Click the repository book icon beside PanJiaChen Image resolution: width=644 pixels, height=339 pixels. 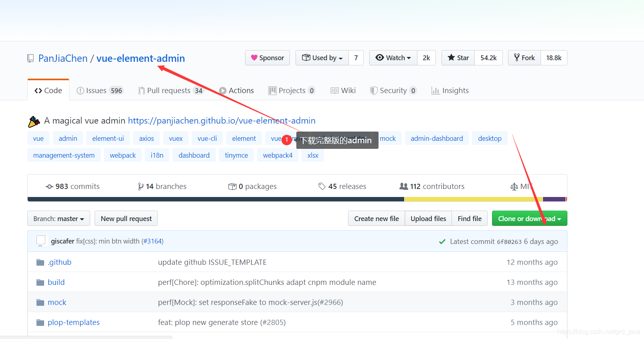[x=30, y=59]
